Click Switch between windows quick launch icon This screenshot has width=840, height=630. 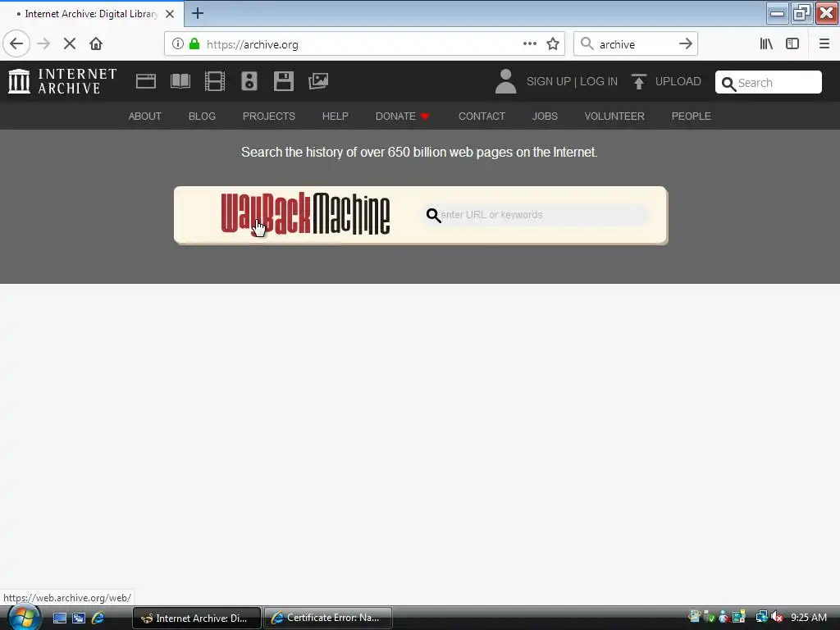click(x=79, y=619)
